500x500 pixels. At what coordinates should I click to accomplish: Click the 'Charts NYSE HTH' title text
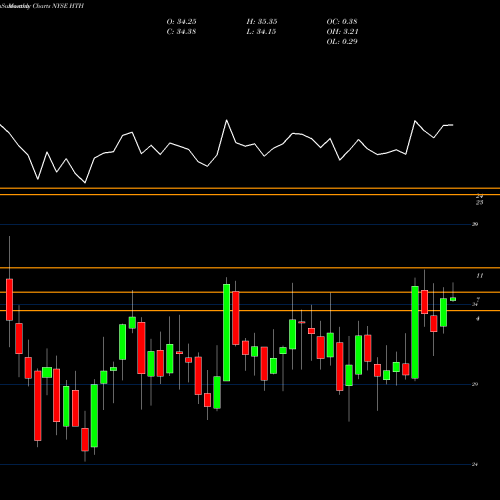[x=58, y=6]
